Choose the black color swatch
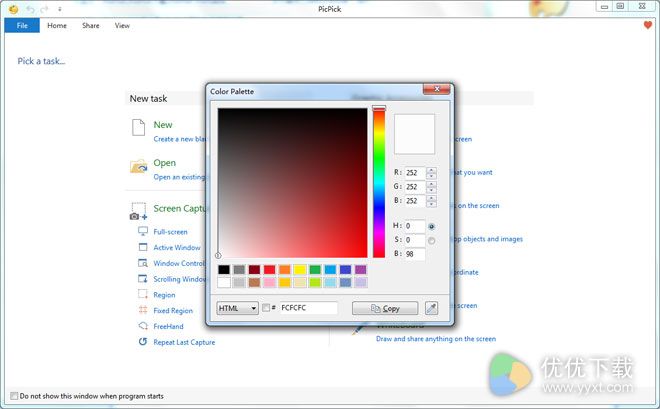The height and width of the screenshot is (409, 660). coord(224,270)
